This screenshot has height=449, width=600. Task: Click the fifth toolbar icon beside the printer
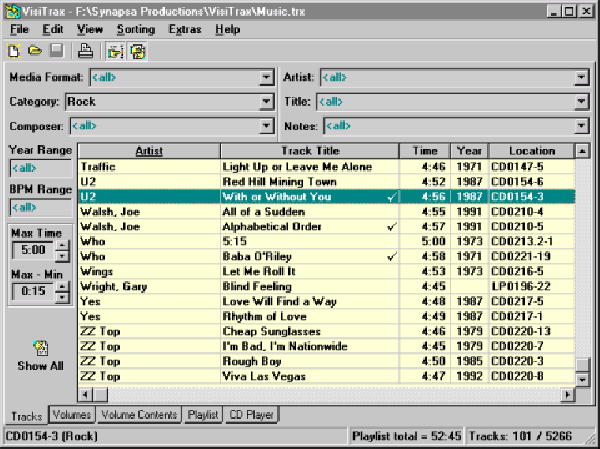pos(115,51)
